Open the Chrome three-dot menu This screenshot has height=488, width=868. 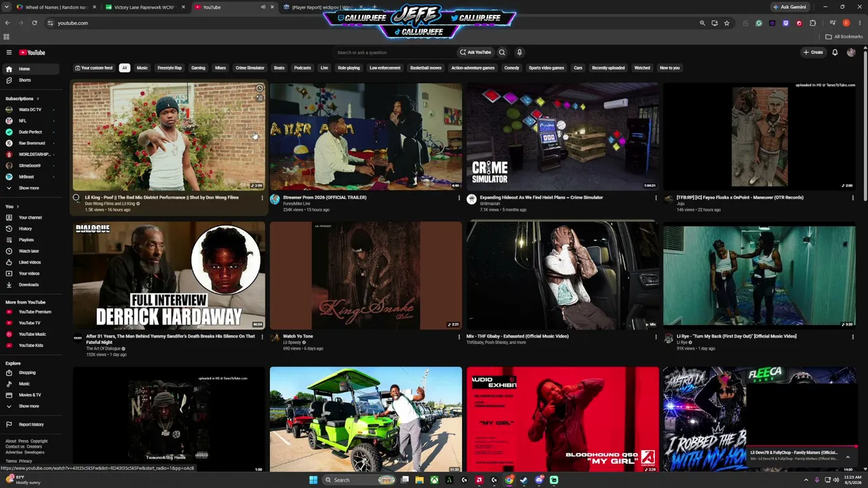(x=859, y=23)
